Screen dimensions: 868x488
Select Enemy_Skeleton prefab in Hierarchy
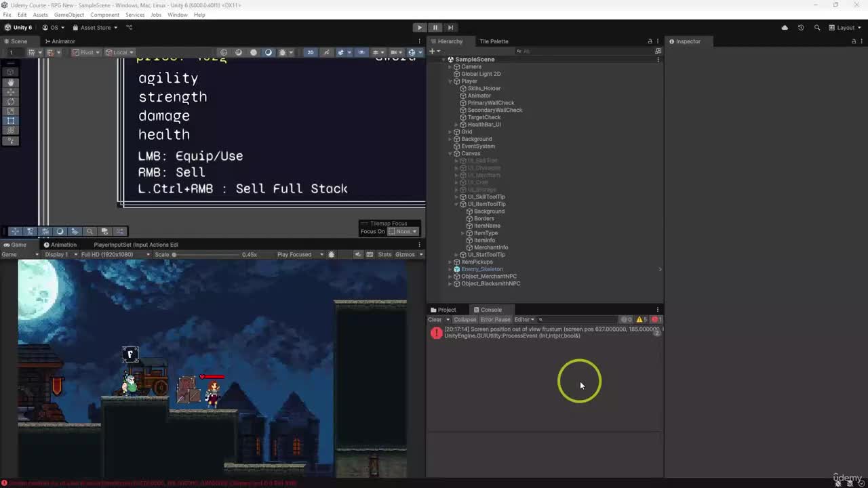coord(481,269)
